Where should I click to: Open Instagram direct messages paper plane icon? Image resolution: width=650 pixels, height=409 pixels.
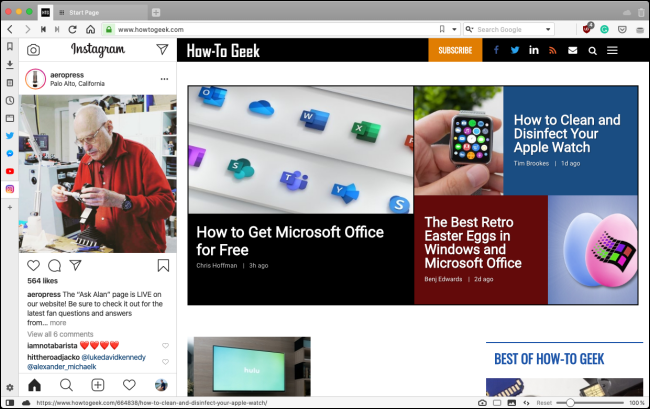pyautogui.click(x=162, y=49)
